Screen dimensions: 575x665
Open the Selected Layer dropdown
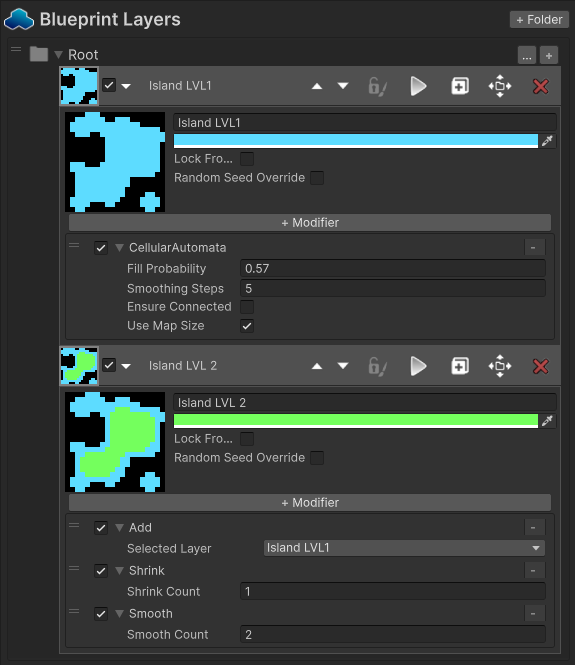coord(404,548)
